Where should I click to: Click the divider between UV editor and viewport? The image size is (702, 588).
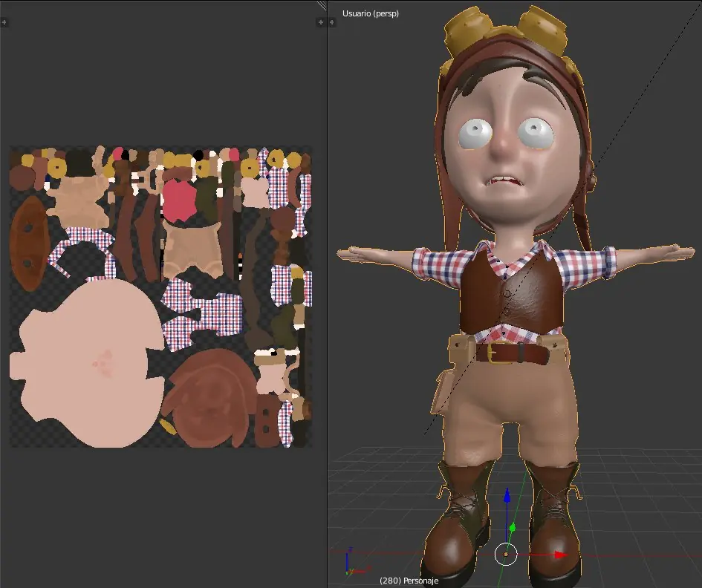coord(327,297)
